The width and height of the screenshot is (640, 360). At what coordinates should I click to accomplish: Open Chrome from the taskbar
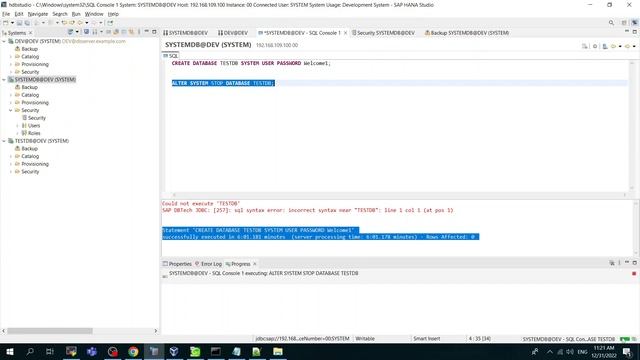(x=133, y=351)
